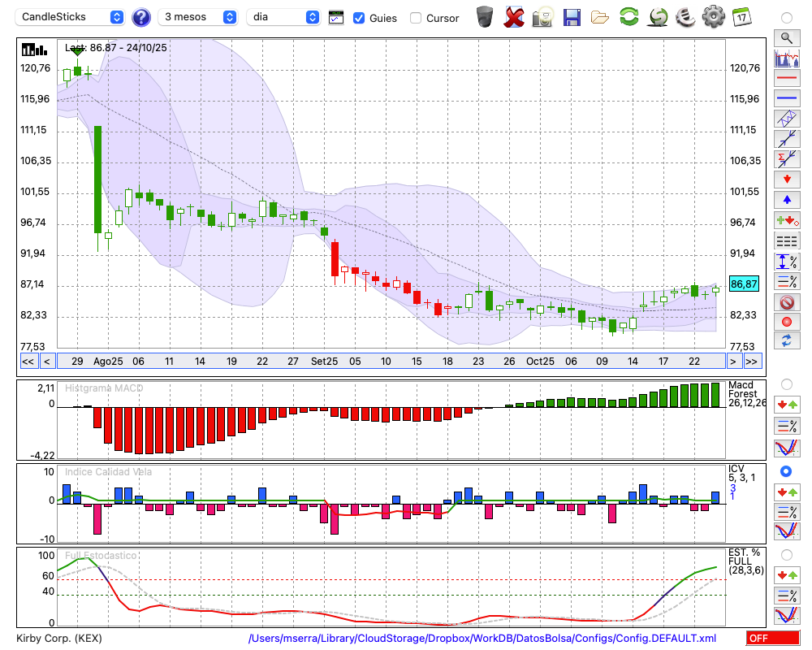Expand the dia interval dropdown
812x650 pixels.
(283, 17)
